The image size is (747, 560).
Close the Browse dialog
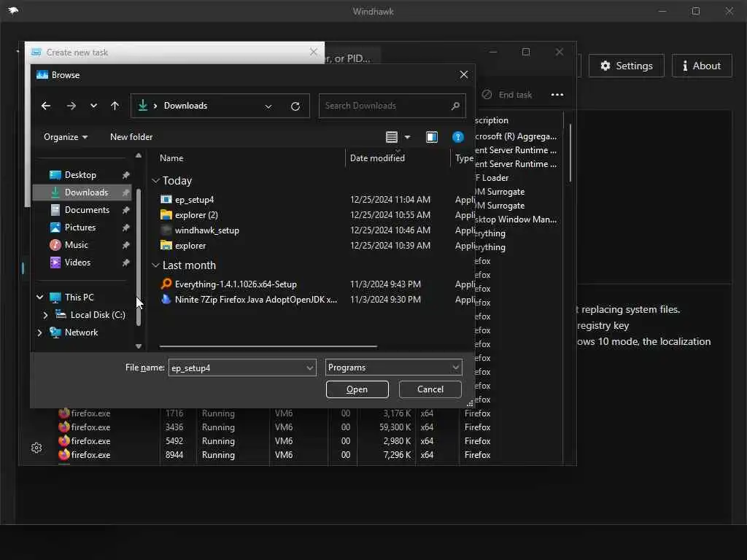click(463, 75)
